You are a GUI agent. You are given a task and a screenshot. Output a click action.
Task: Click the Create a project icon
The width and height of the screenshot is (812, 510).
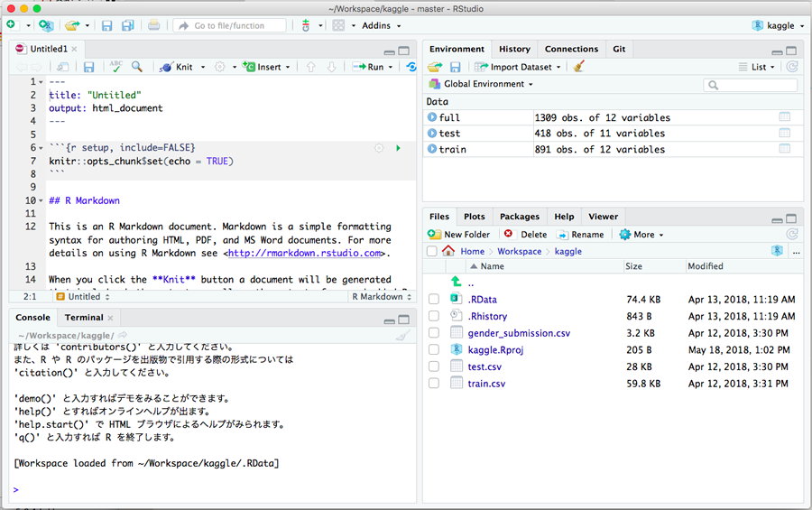point(46,25)
